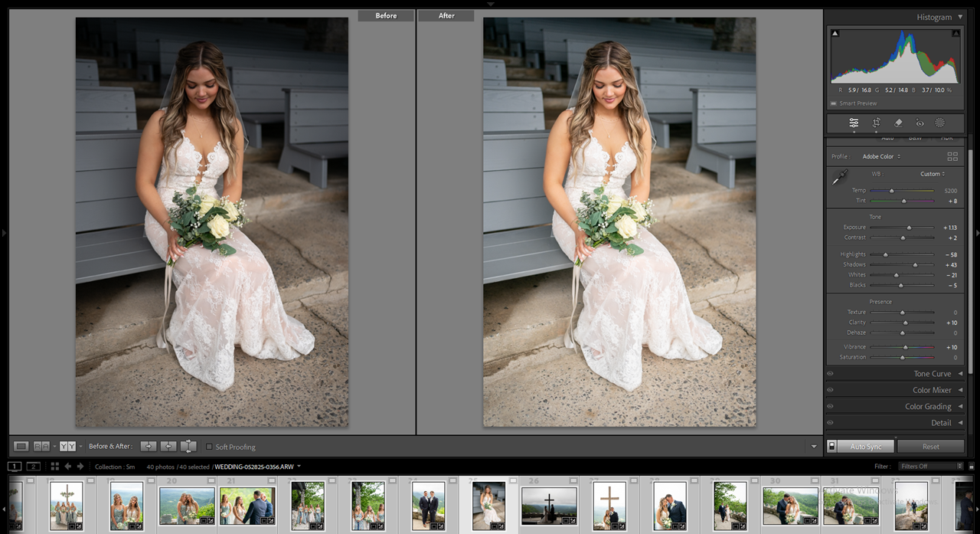
Task: Select filmstrip thumbnail number 26
Action: 549,506
